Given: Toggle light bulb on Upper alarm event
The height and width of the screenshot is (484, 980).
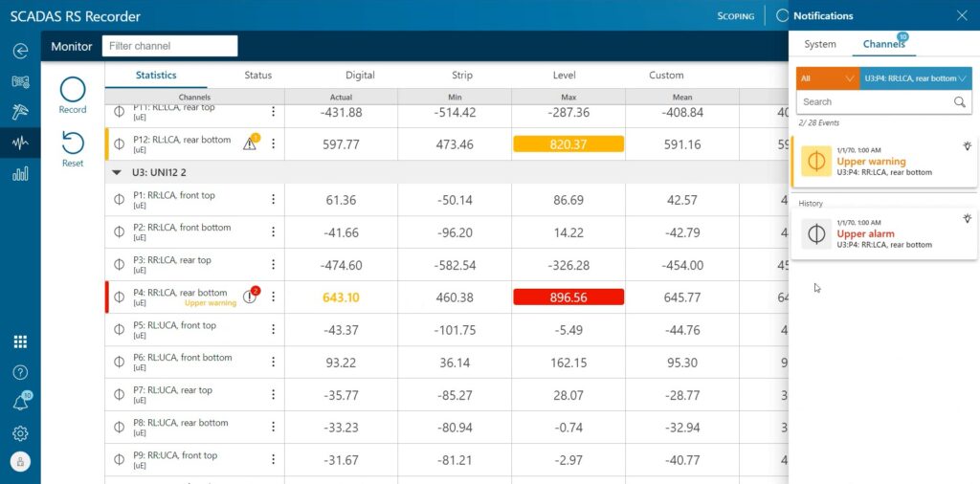Looking at the screenshot, I should tap(967, 219).
